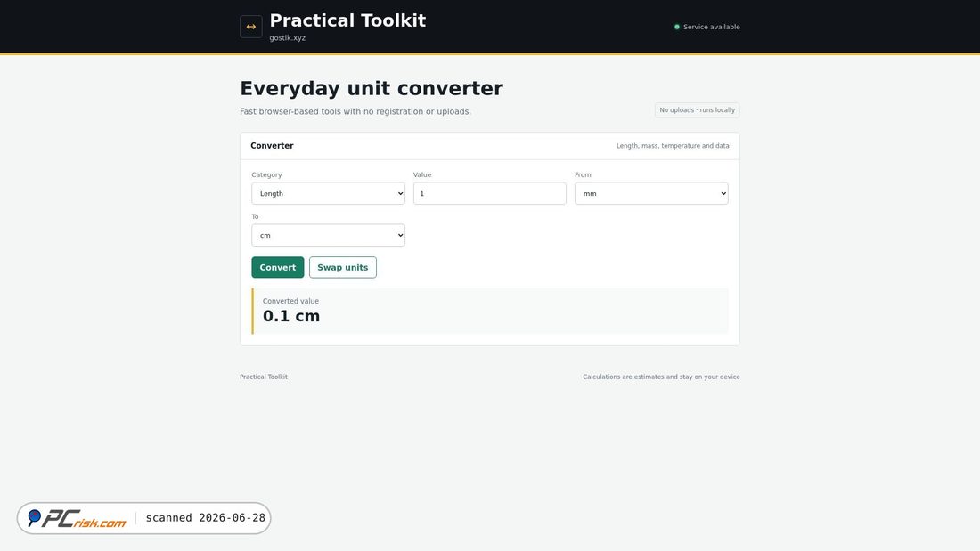Click the Converter card title
Viewport: 980px width, 551px height.
(x=272, y=146)
